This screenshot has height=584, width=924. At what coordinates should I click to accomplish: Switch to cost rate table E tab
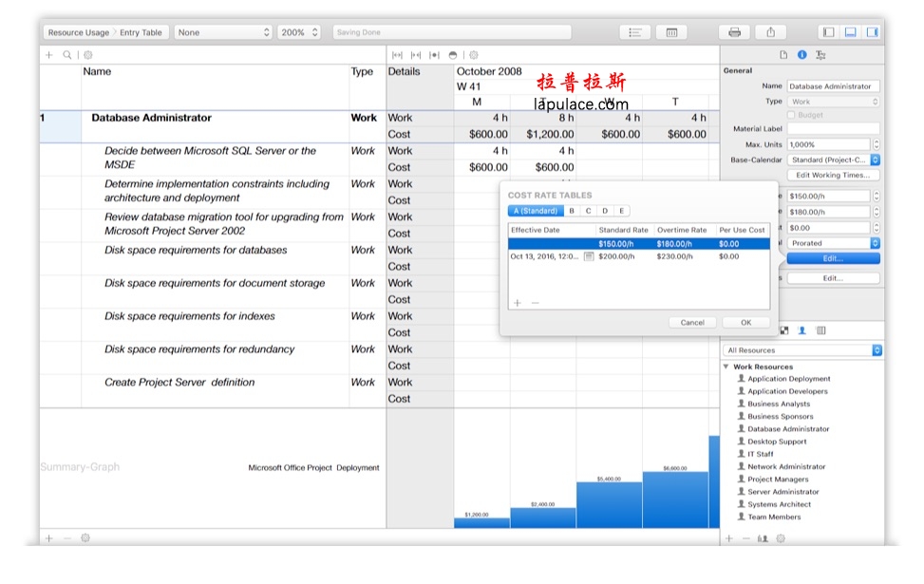coord(621,211)
